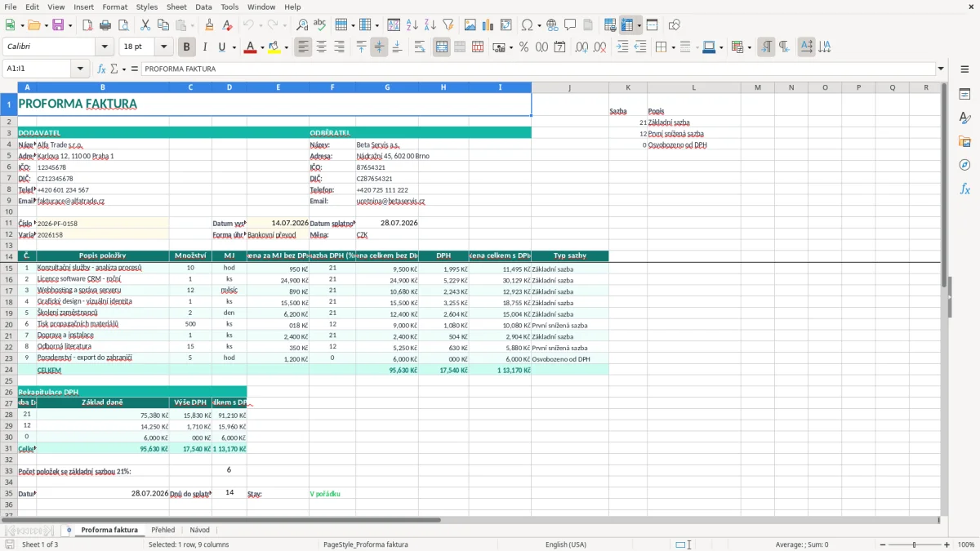Open the Format menu
Viewport: 980px width, 551px height.
click(114, 7)
